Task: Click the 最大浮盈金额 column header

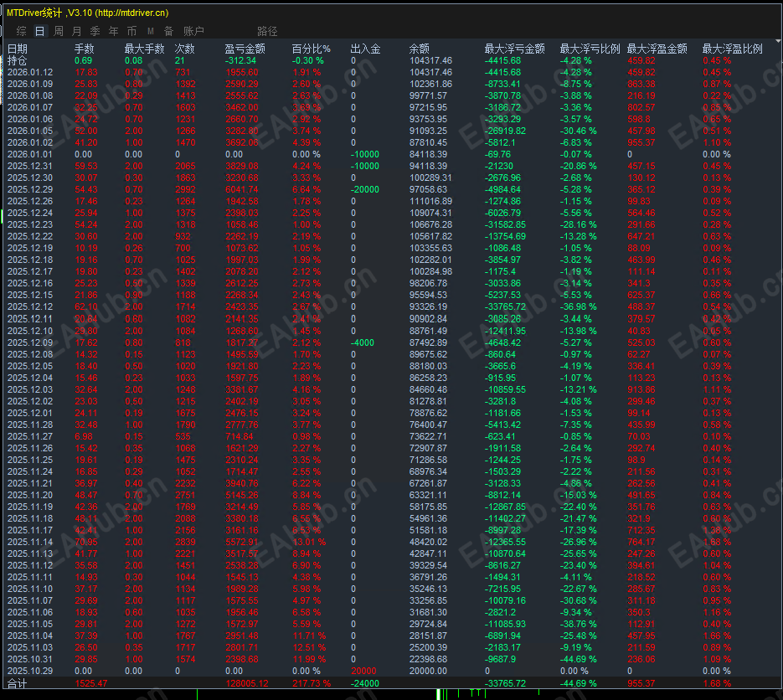Action: [657, 49]
